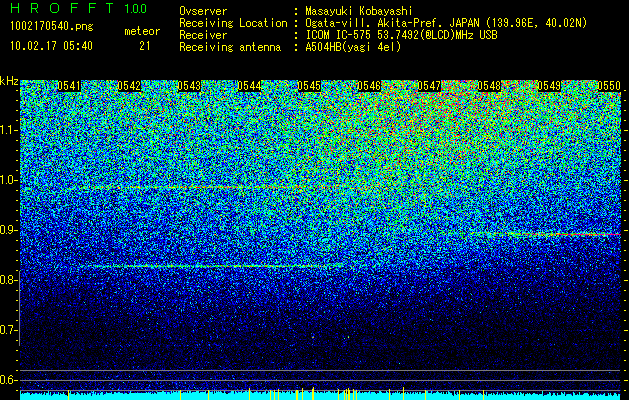Click the 1.0.0 version number
Image resolution: width=629 pixels, height=400 pixels.
(136, 8)
